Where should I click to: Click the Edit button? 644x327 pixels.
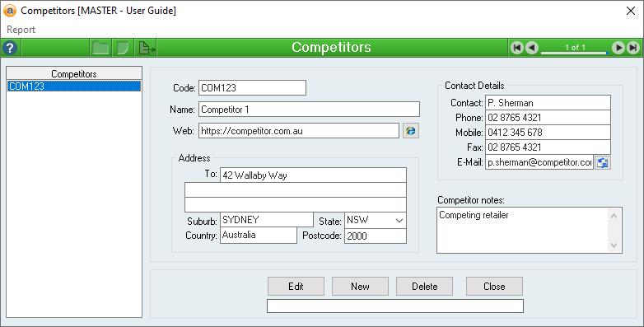click(296, 287)
